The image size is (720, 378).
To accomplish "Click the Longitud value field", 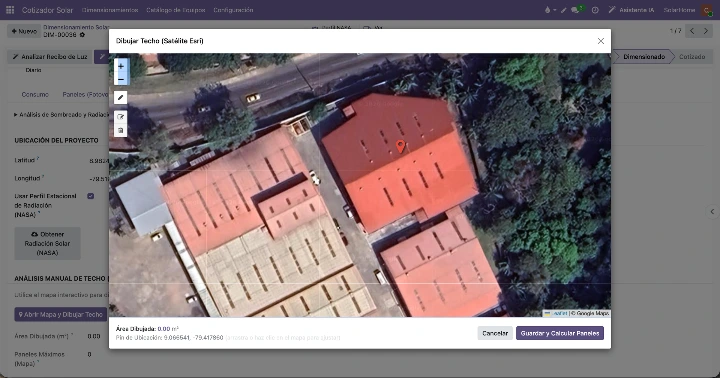I will click(99, 179).
